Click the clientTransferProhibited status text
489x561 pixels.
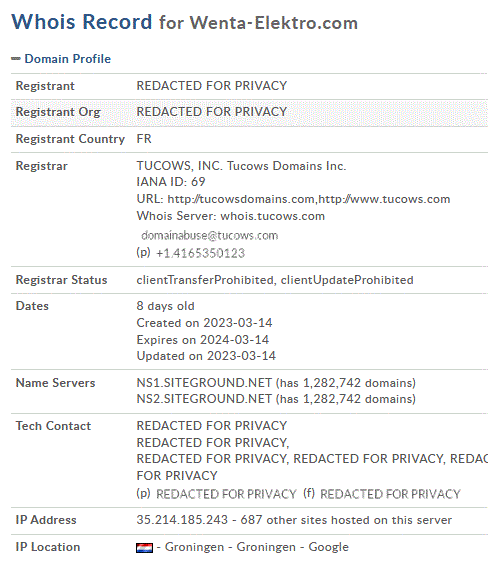[205, 280]
